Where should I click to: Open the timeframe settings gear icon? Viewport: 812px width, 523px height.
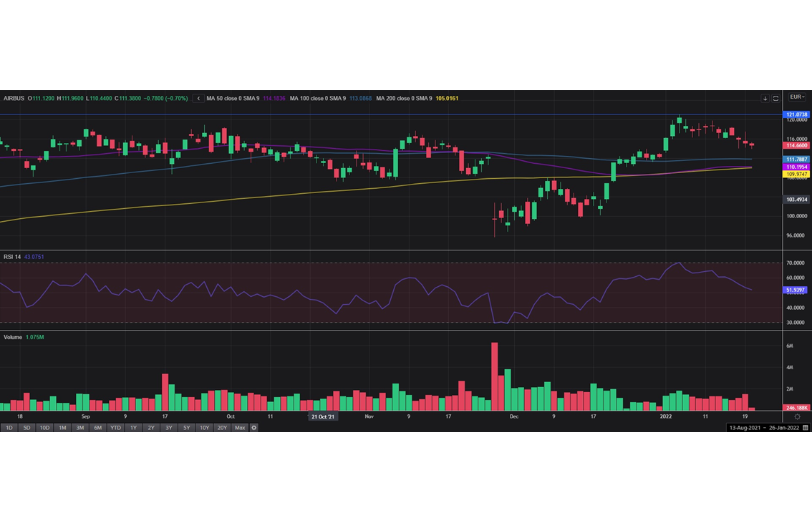click(x=253, y=428)
